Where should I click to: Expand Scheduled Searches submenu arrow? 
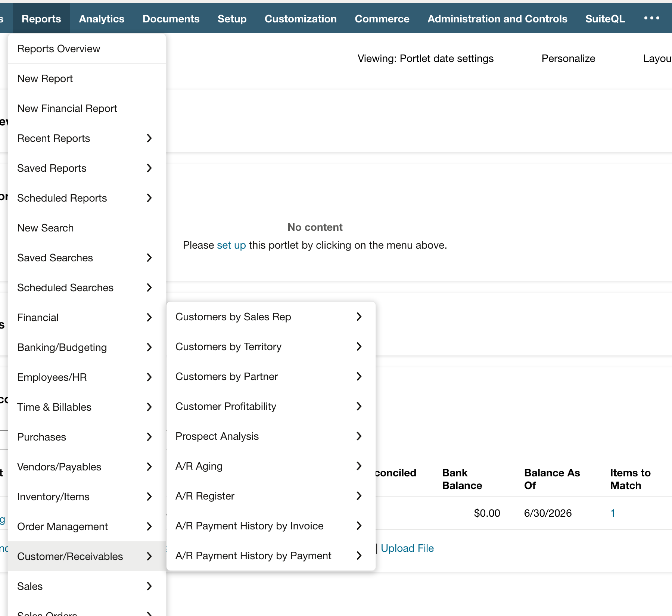149,287
